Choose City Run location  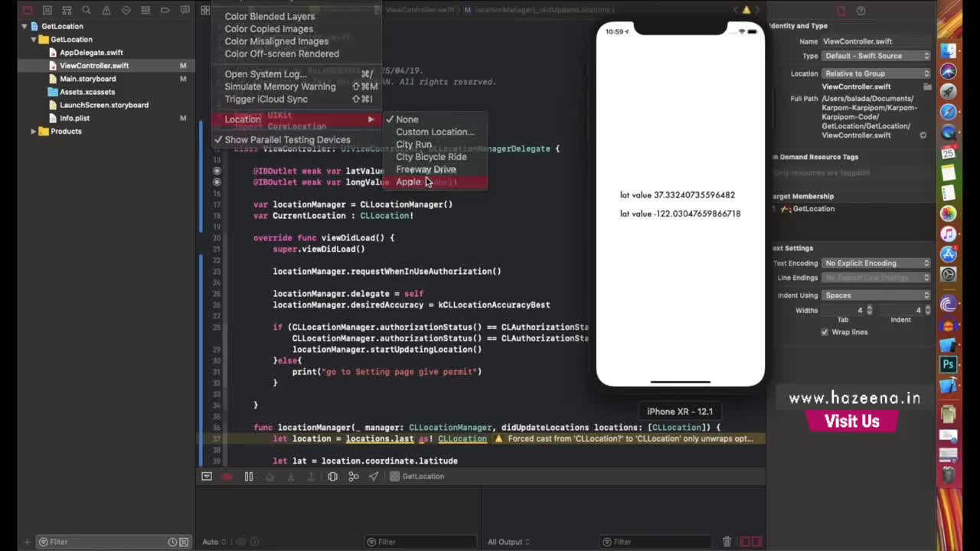coord(435,145)
